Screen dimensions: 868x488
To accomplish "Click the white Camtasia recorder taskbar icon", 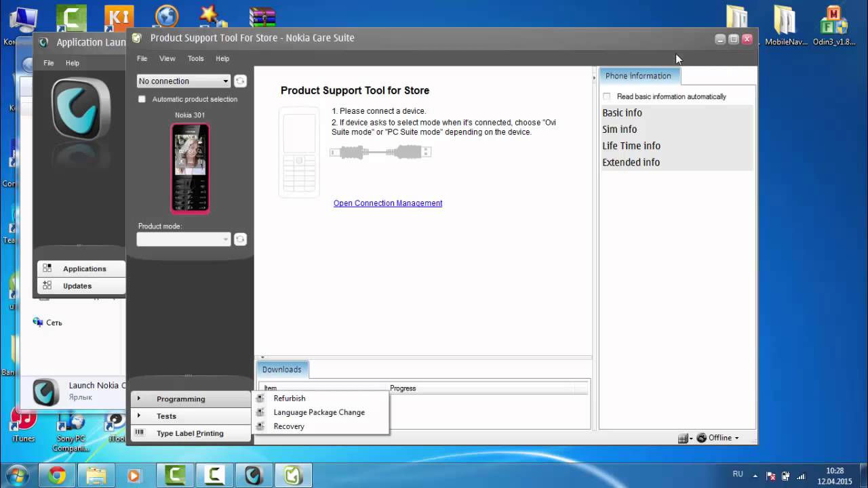I will coord(214,475).
